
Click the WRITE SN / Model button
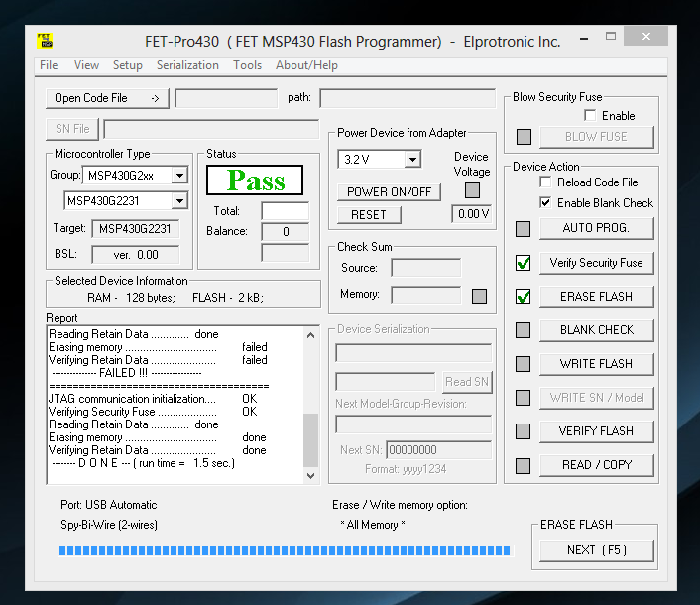[597, 398]
